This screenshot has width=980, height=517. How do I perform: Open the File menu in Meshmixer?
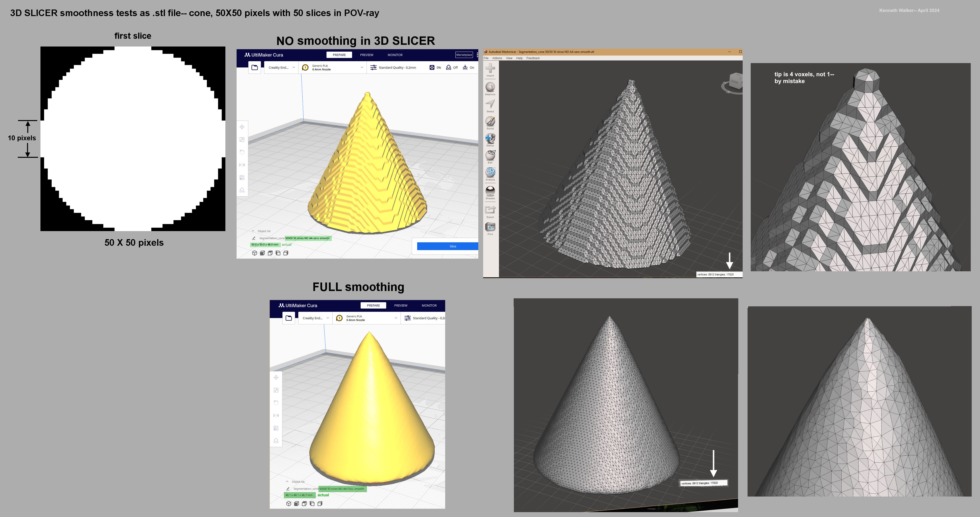(x=486, y=58)
